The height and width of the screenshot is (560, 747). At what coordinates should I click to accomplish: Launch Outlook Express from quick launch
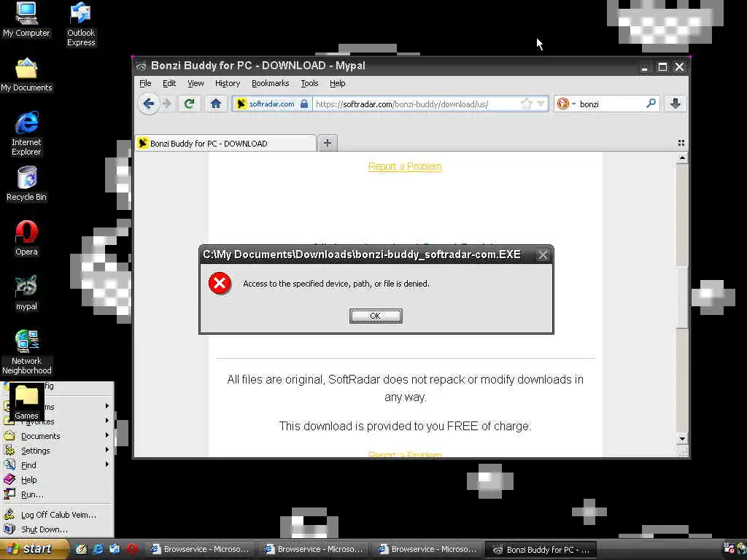pos(115,549)
